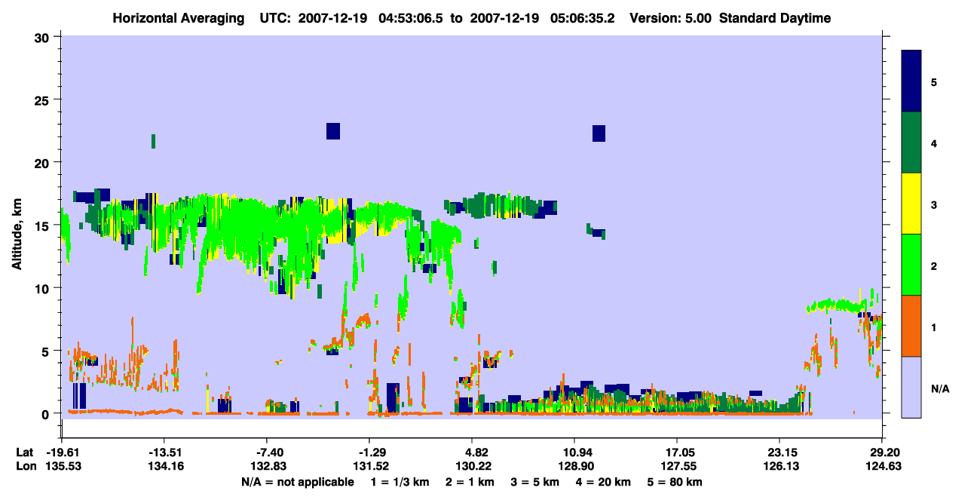Click latitude value '-19.61'

point(62,452)
